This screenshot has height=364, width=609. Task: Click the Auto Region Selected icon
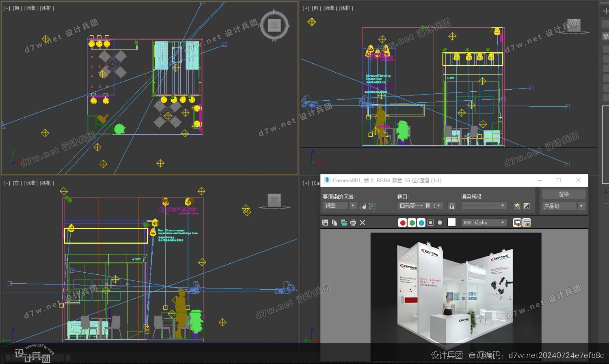(x=372, y=206)
